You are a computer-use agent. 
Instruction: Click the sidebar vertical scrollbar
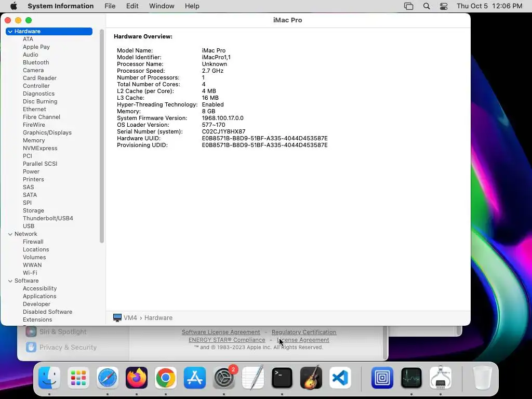pos(102,136)
